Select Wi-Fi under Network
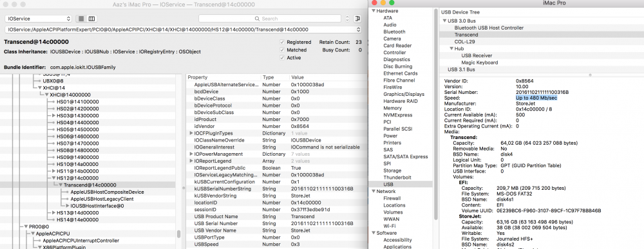This screenshot has width=644, height=249. (390, 226)
